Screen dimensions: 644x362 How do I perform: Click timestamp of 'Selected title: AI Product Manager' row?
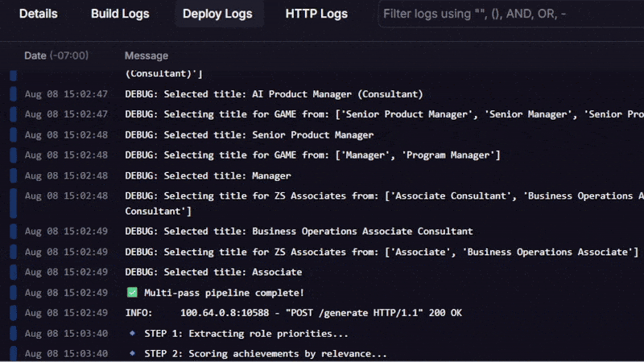point(66,94)
